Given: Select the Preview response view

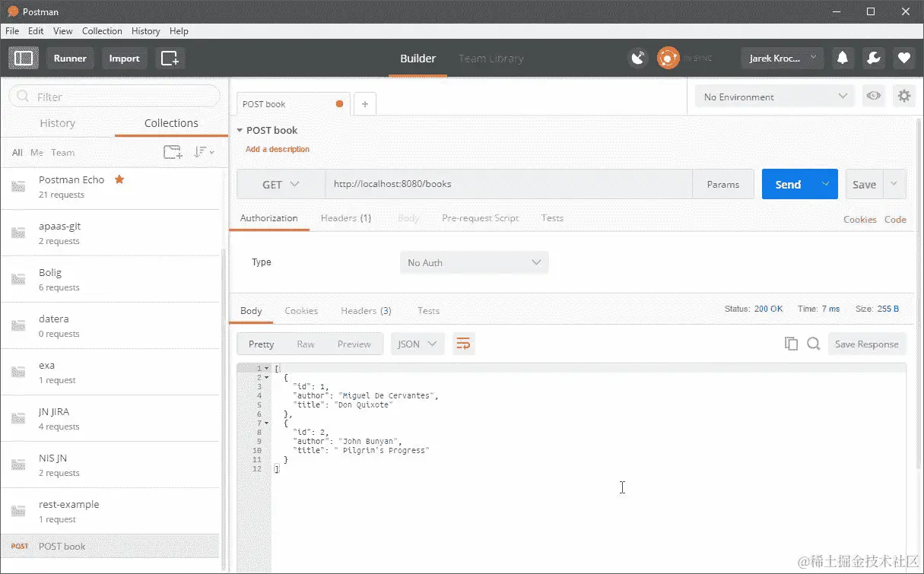Looking at the screenshot, I should [x=354, y=344].
